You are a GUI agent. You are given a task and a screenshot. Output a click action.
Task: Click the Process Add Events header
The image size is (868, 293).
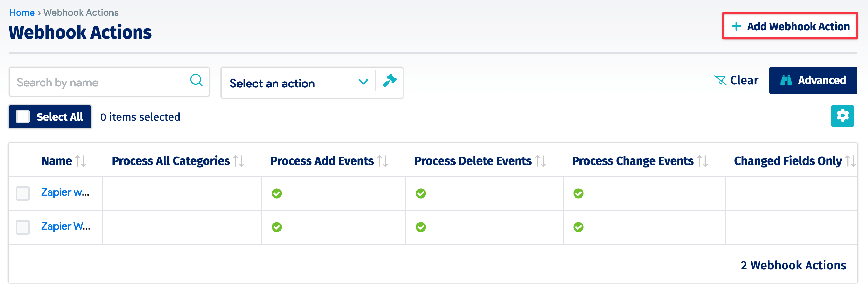(x=322, y=161)
